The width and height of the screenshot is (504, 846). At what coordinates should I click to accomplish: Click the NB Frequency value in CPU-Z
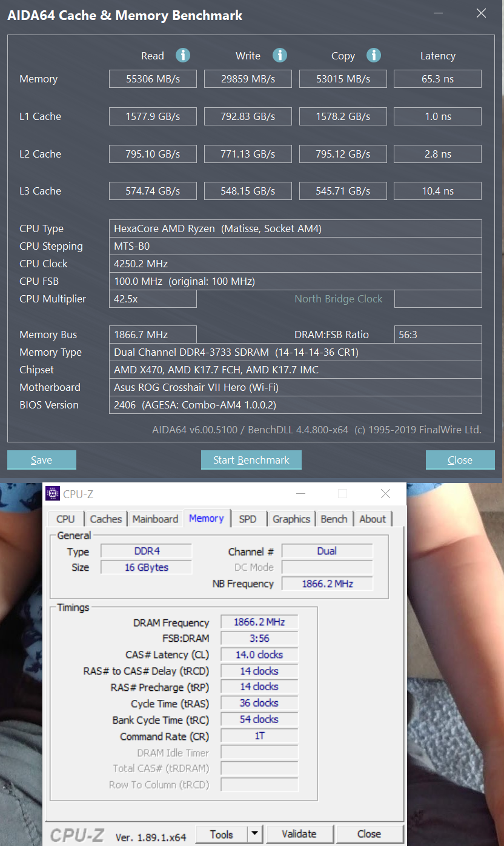[x=327, y=584]
